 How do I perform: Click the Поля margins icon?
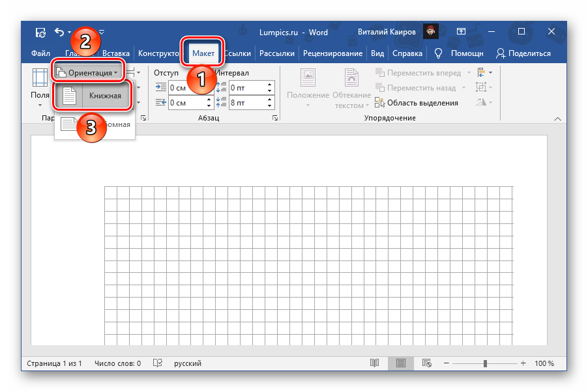tap(40, 77)
